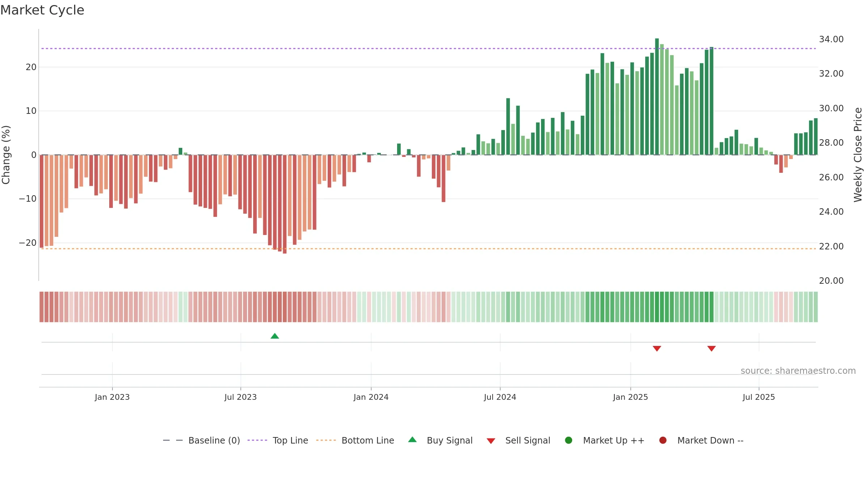This screenshot has width=868, height=488.
Task: Click the 34.00 price axis label
Action: [831, 39]
